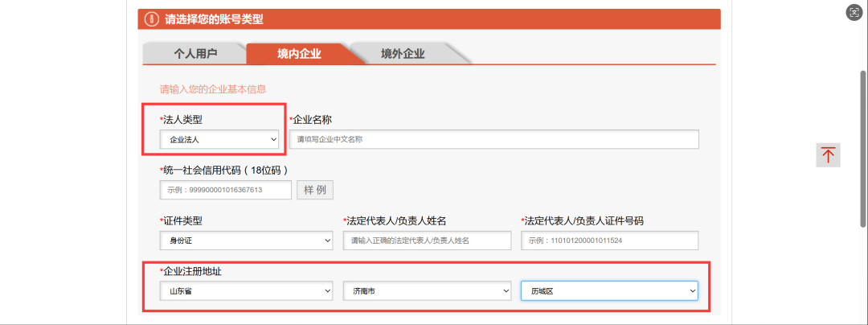This screenshot has height=325, width=868.
Task: Expand the 证件类型 dropdown showing 身份证
Action: pos(246,241)
